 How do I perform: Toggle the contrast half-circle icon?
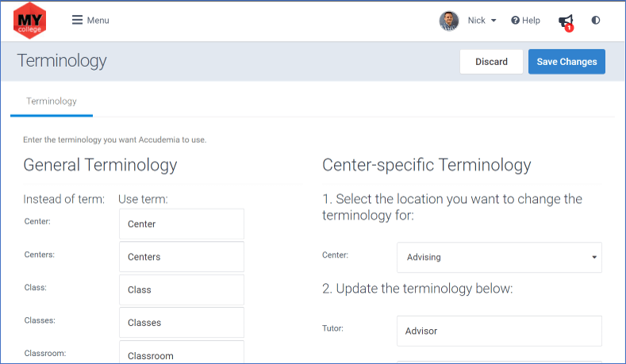click(x=596, y=21)
